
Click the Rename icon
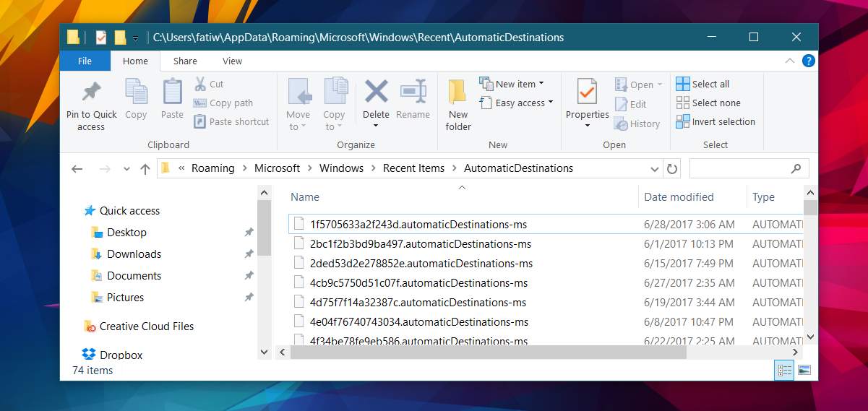[413, 92]
